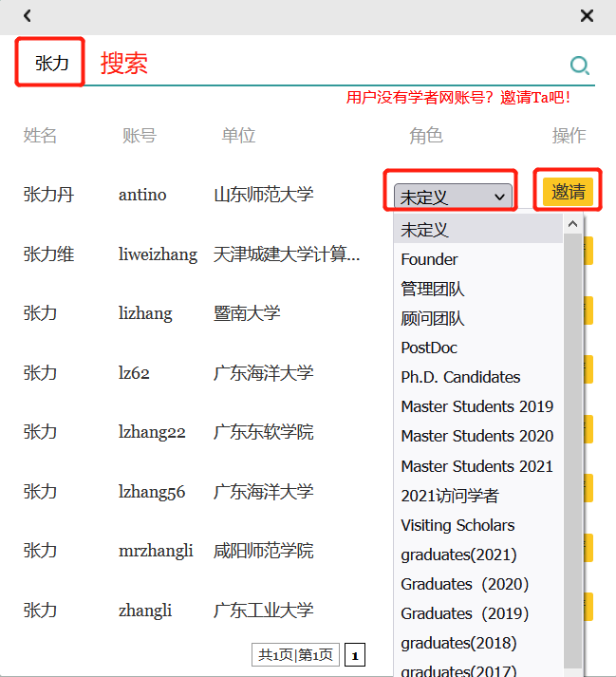Click the account name liweizhang
Screen dimensions: 616x677
pos(158,254)
